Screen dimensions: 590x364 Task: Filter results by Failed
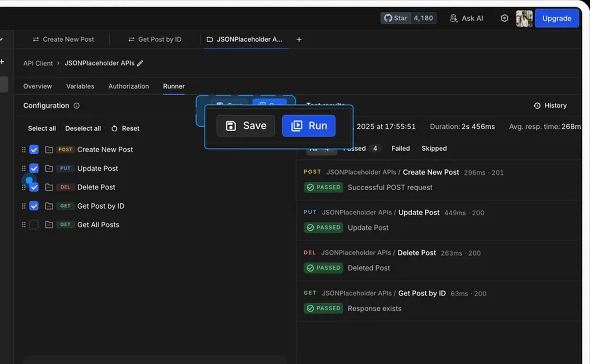pyautogui.click(x=401, y=148)
